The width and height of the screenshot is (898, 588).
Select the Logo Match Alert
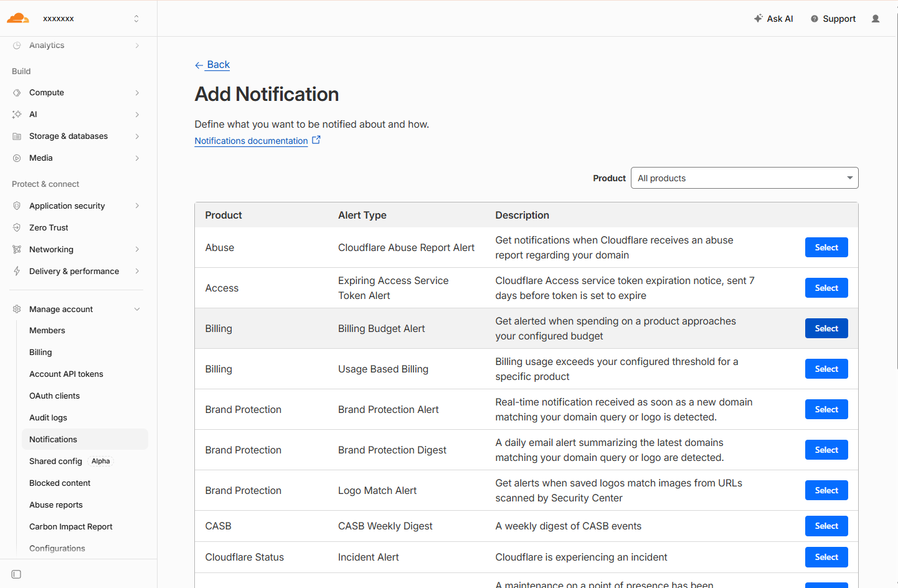coord(826,490)
